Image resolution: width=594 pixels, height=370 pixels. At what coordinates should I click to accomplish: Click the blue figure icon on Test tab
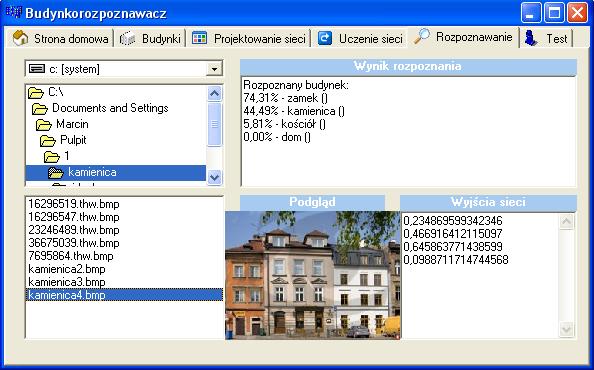pos(531,38)
